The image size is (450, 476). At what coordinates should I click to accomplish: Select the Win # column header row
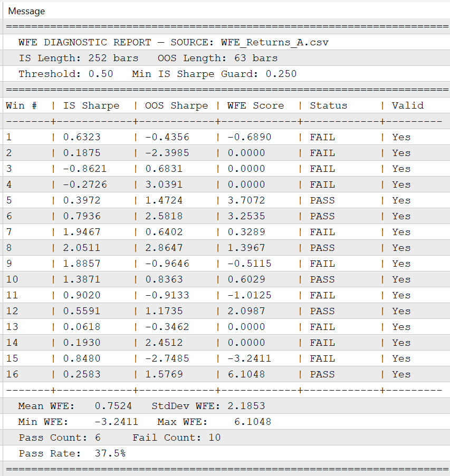226,105
